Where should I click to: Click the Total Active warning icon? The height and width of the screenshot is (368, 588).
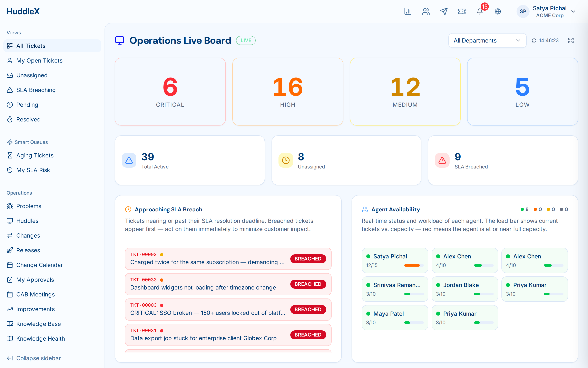pyautogui.click(x=129, y=160)
